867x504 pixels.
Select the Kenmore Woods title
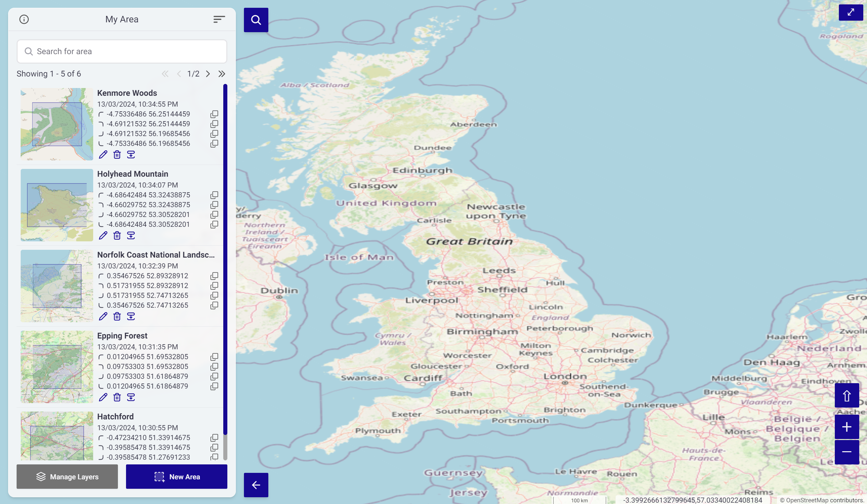[127, 93]
